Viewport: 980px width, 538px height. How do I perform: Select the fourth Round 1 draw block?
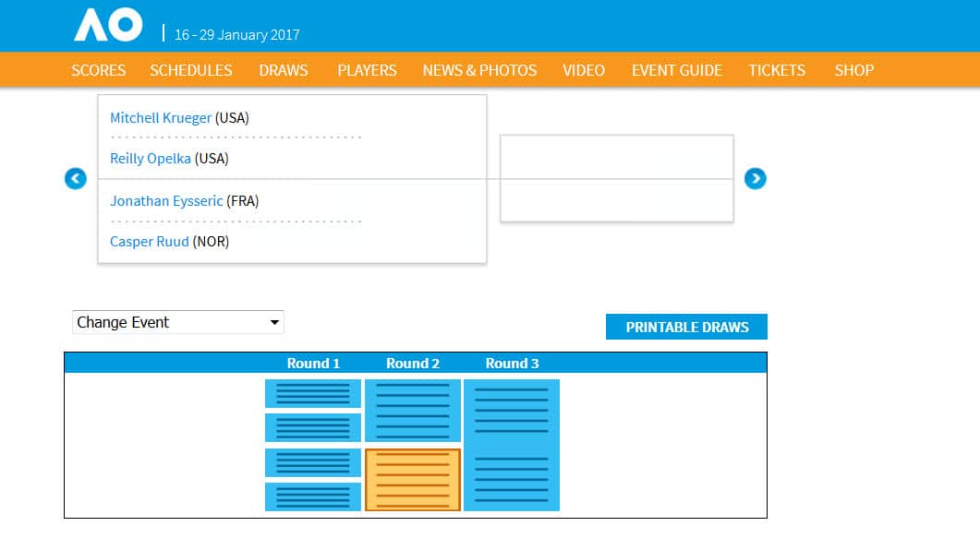point(313,496)
